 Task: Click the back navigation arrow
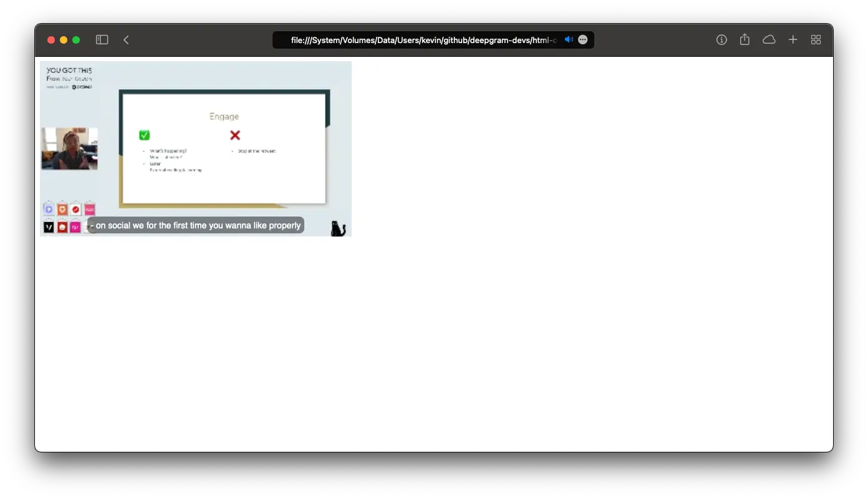click(x=126, y=39)
